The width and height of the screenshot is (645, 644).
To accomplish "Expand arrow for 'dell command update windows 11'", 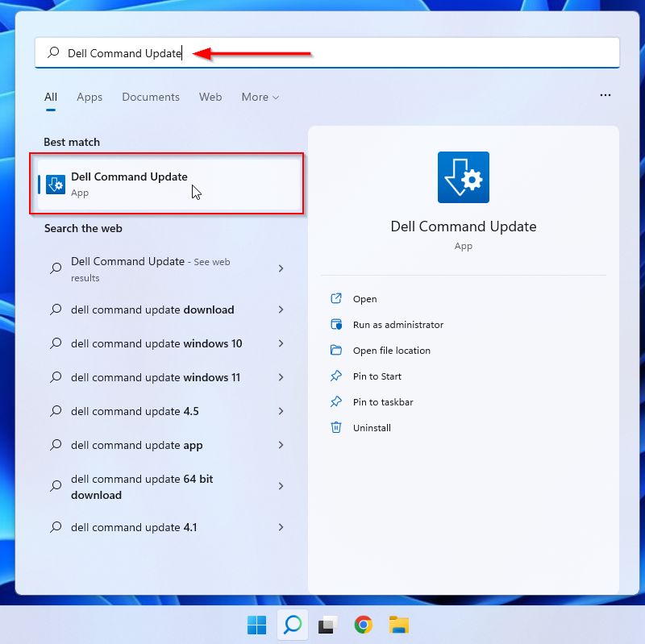I will coord(281,377).
